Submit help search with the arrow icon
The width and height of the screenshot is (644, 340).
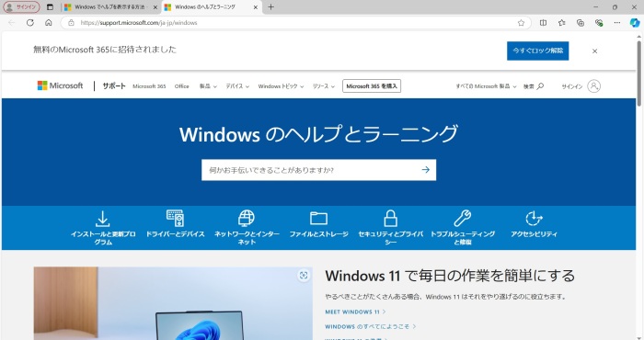pyautogui.click(x=425, y=169)
